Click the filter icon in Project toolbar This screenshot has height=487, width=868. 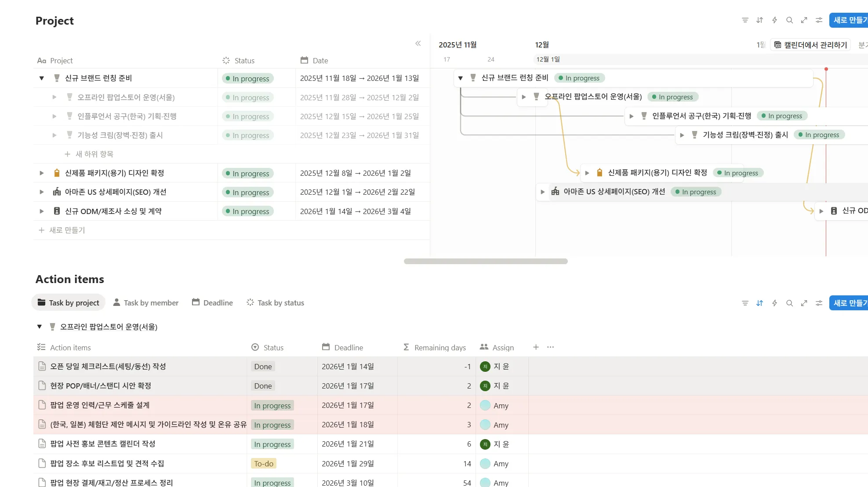(x=745, y=20)
